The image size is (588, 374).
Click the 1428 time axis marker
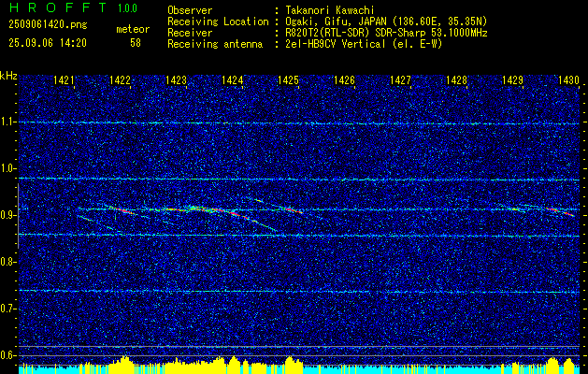click(457, 79)
